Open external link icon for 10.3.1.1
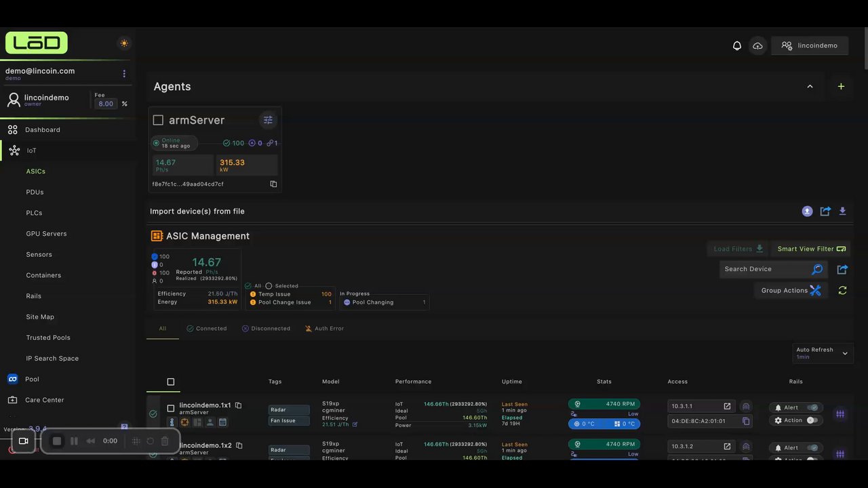868x488 pixels. pos(727,406)
